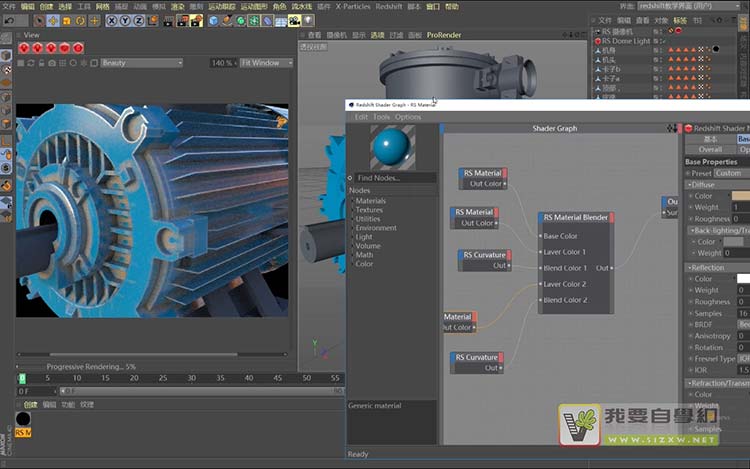The image size is (750, 469).
Task: Toggle RS Dome Light enable checkmark
Action: point(664,41)
